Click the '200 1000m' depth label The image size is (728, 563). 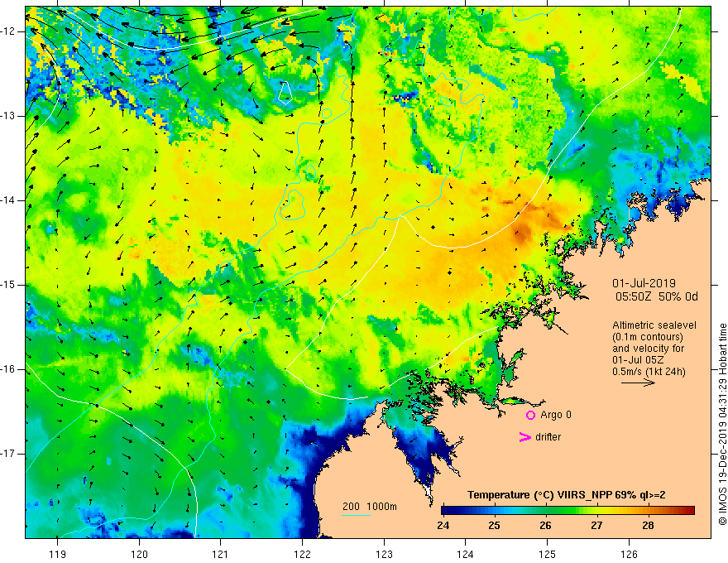click(370, 507)
